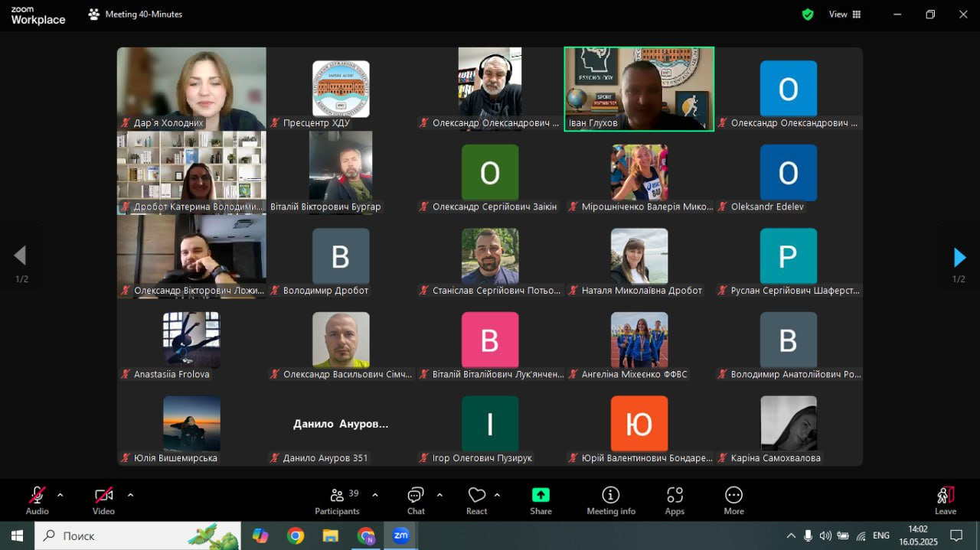Screen dimensions: 980x550
Task: Expand the Chat options chevron
Action: (x=439, y=495)
